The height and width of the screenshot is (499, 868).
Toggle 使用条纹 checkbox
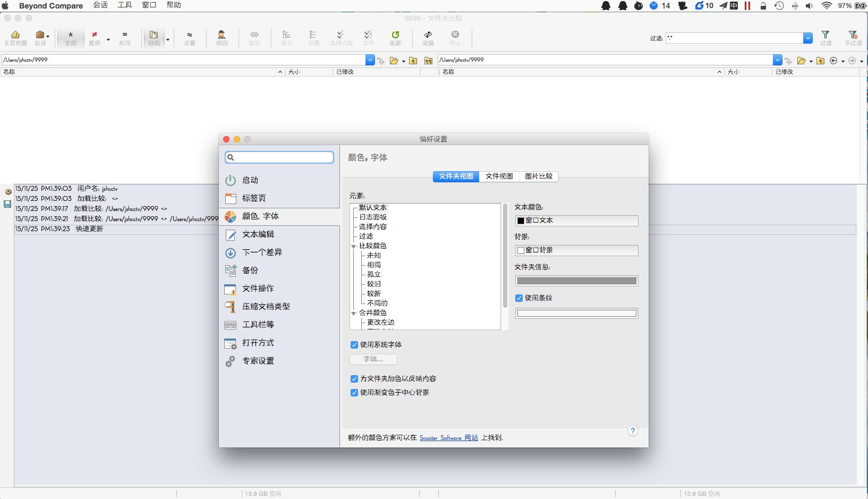[x=519, y=298]
